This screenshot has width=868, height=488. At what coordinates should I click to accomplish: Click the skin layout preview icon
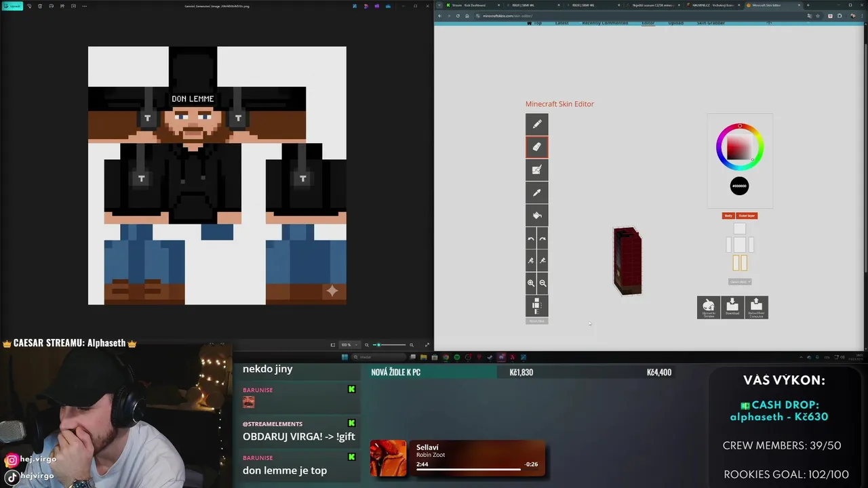tap(536, 306)
